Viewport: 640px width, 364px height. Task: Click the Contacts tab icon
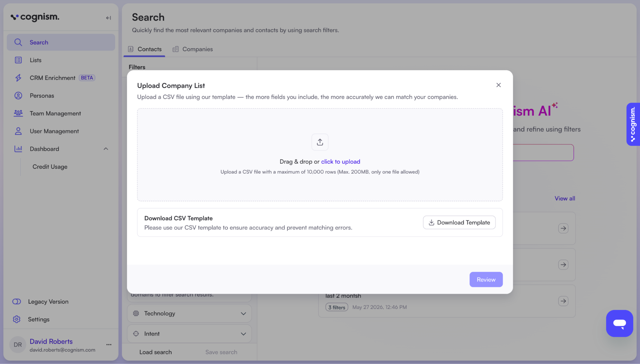[131, 49]
